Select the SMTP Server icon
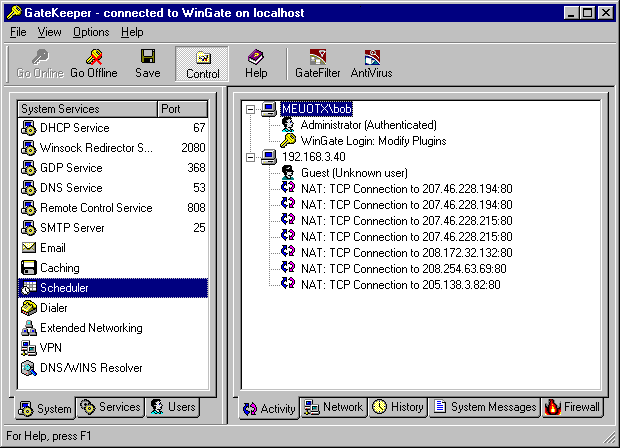The width and height of the screenshot is (620, 448). [28, 228]
